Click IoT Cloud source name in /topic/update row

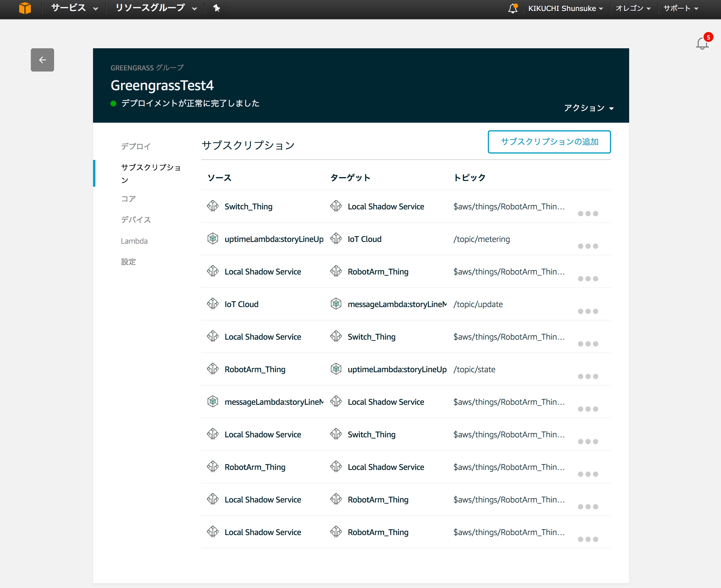(242, 304)
